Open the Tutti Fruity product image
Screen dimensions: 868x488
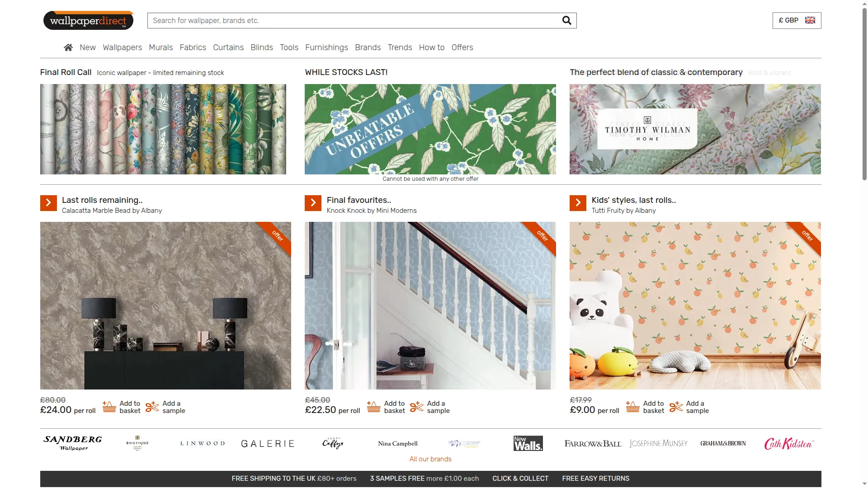pos(695,305)
